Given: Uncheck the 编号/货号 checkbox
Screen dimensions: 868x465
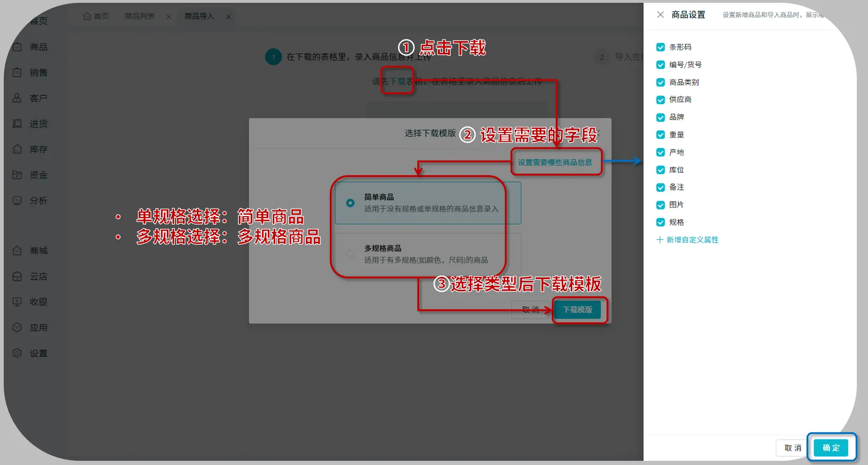Looking at the screenshot, I should pyautogui.click(x=660, y=65).
